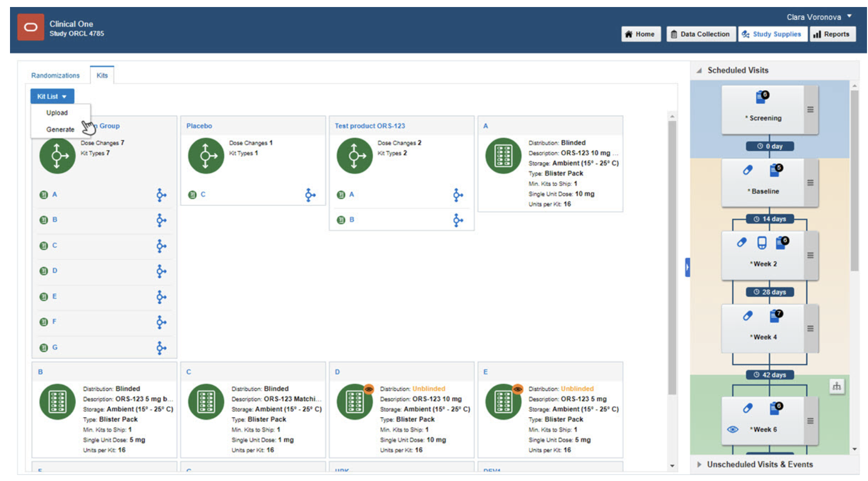
Task: Click the first group's large titration icon
Action: 57,156
